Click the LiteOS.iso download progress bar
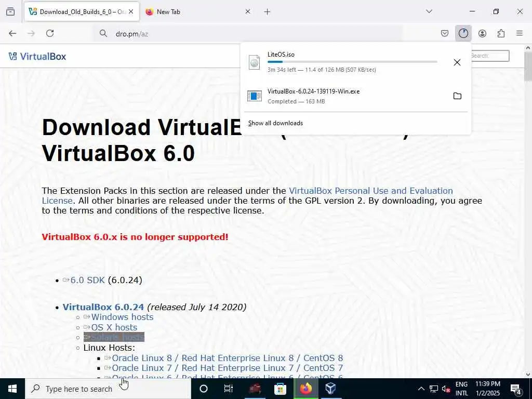The image size is (532, 399). (x=352, y=62)
